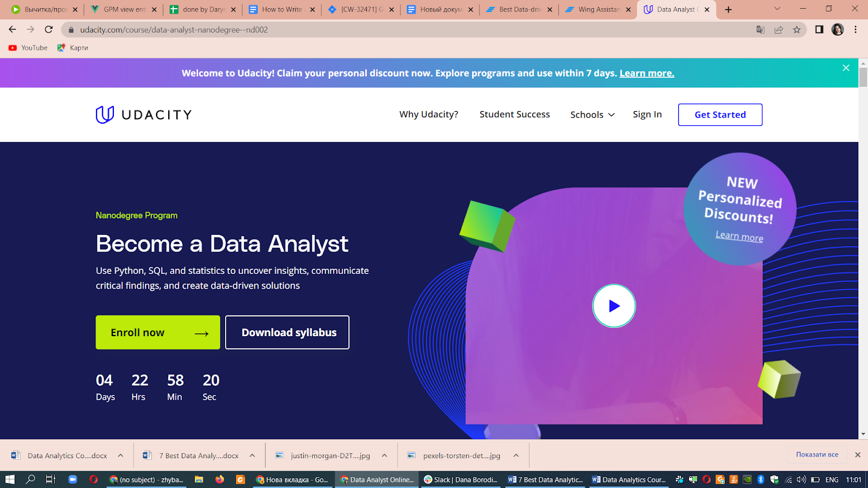Open the browser side panel icon

819,30
